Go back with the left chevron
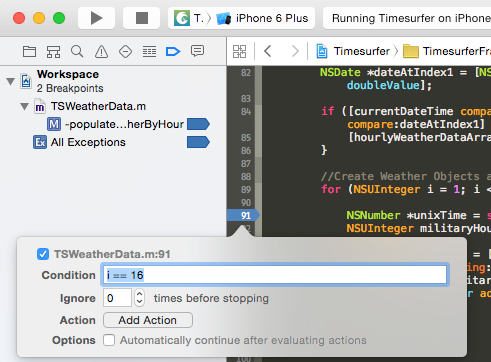This screenshot has width=491, height=362. pos(267,51)
